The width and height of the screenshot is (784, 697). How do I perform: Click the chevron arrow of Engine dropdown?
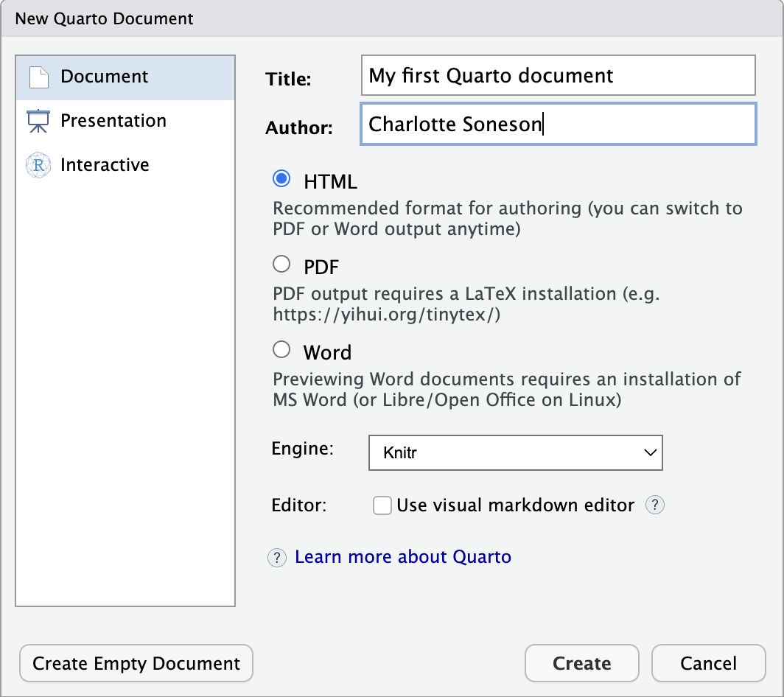click(650, 452)
